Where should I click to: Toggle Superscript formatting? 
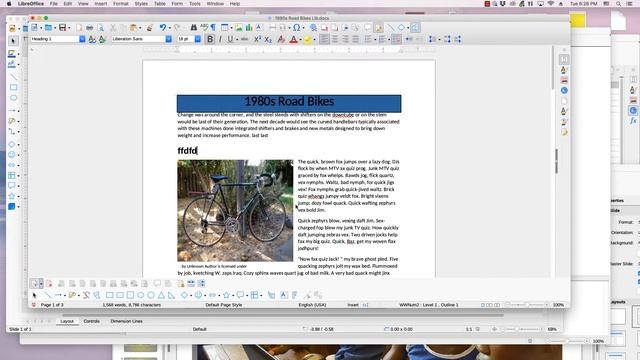[x=257, y=39]
